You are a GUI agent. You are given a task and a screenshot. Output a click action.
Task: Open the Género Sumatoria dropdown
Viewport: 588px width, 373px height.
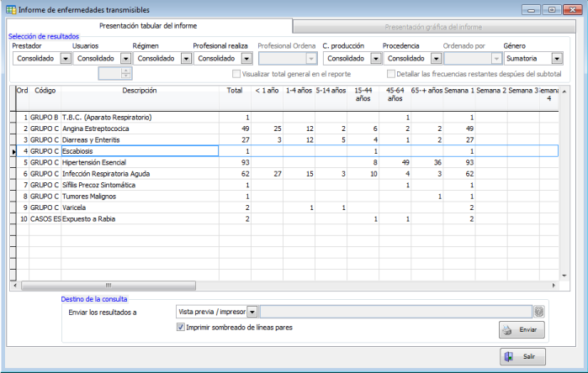[557, 59]
